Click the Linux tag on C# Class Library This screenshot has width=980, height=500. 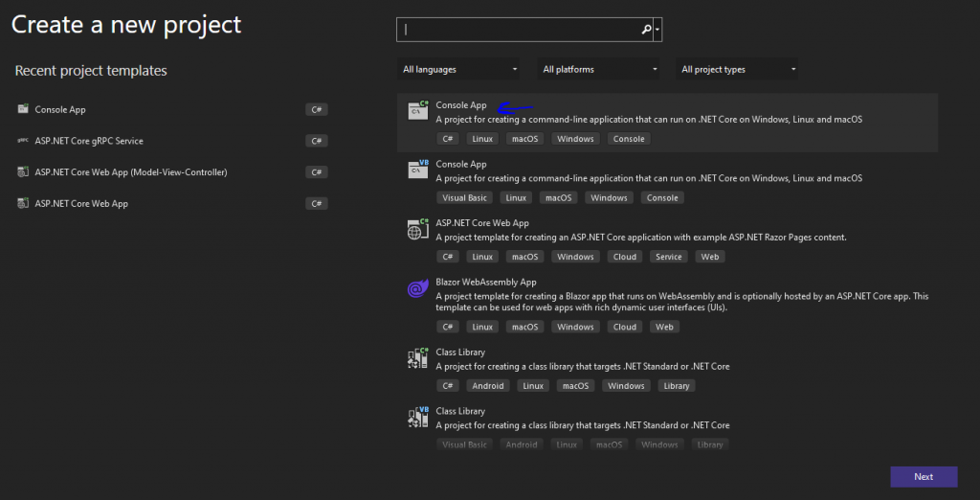(x=533, y=385)
